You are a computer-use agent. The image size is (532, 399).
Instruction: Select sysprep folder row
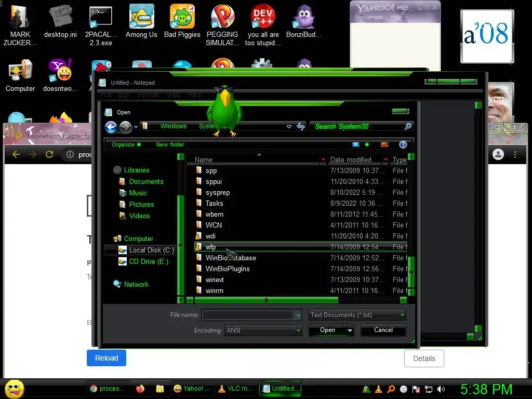(301, 192)
